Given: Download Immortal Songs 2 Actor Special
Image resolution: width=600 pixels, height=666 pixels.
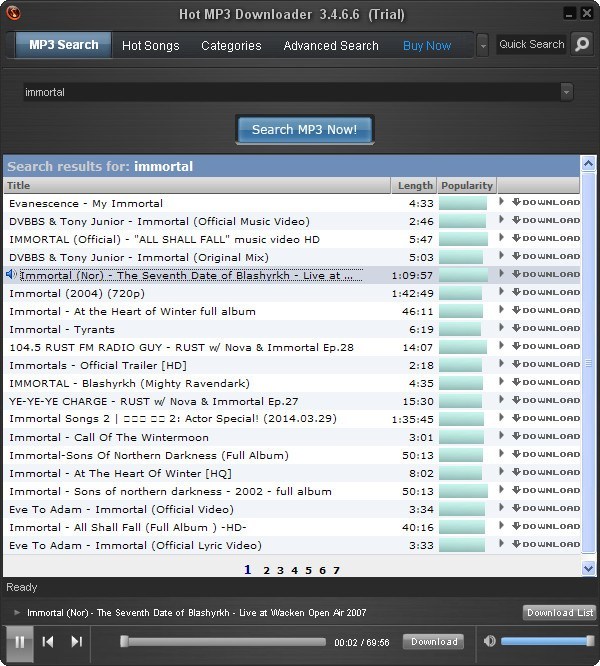Looking at the screenshot, I should [546, 418].
